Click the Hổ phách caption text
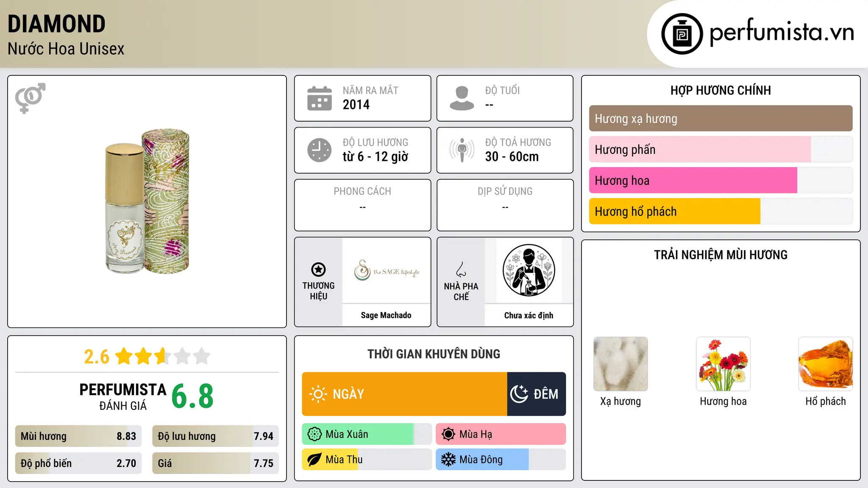Viewport: 868px width, 488px height. (x=826, y=401)
